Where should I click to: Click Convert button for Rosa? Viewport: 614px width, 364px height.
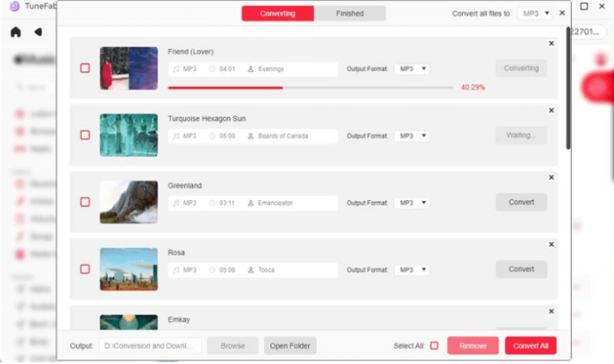[x=521, y=269]
